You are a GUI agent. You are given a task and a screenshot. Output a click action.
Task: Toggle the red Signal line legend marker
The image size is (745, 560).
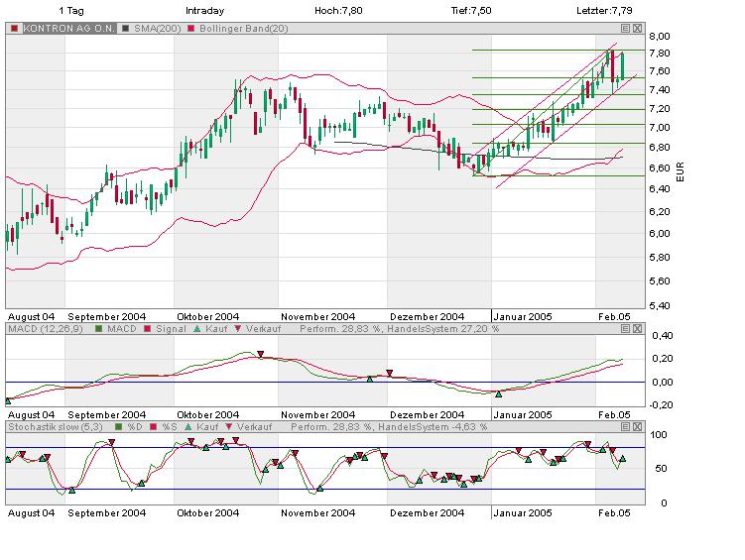[x=146, y=328]
